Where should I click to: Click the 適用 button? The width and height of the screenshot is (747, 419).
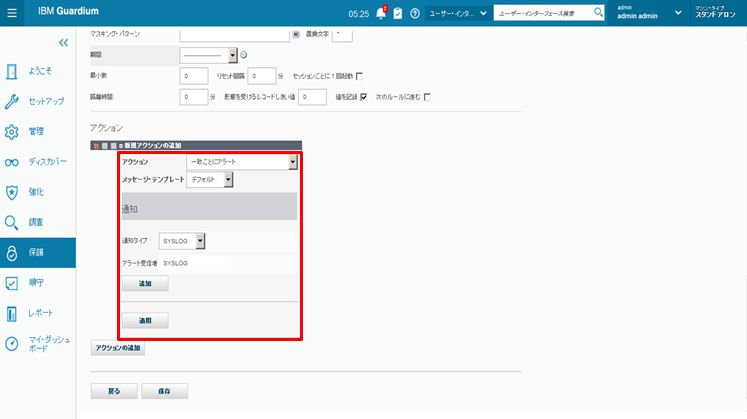[x=144, y=321]
